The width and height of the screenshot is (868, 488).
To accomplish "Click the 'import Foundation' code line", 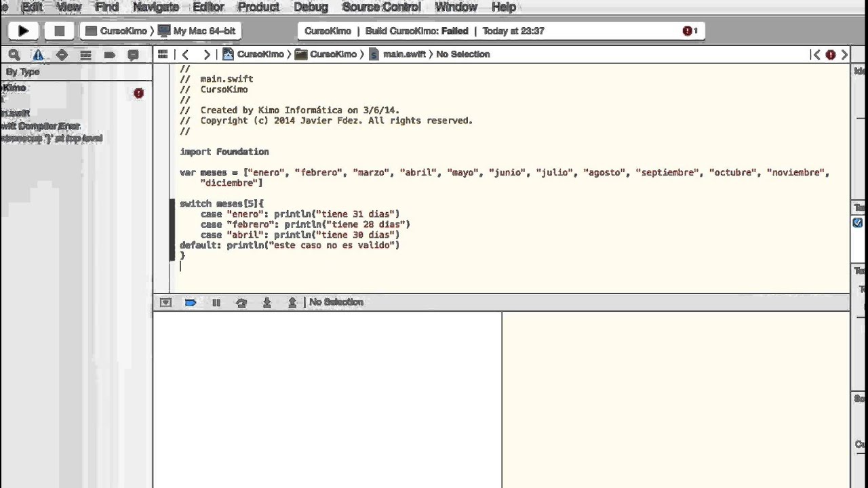I will coord(224,152).
